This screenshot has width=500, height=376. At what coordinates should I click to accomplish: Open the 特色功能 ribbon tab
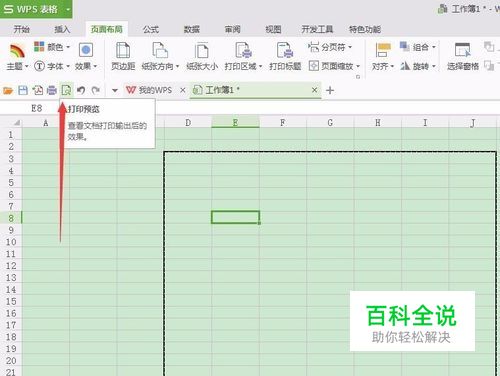click(365, 29)
